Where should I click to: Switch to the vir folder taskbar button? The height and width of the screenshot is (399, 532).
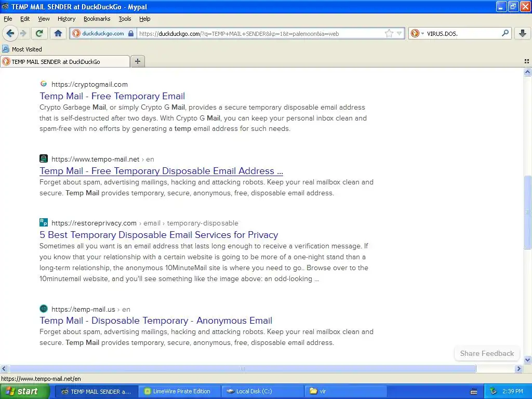345,392
